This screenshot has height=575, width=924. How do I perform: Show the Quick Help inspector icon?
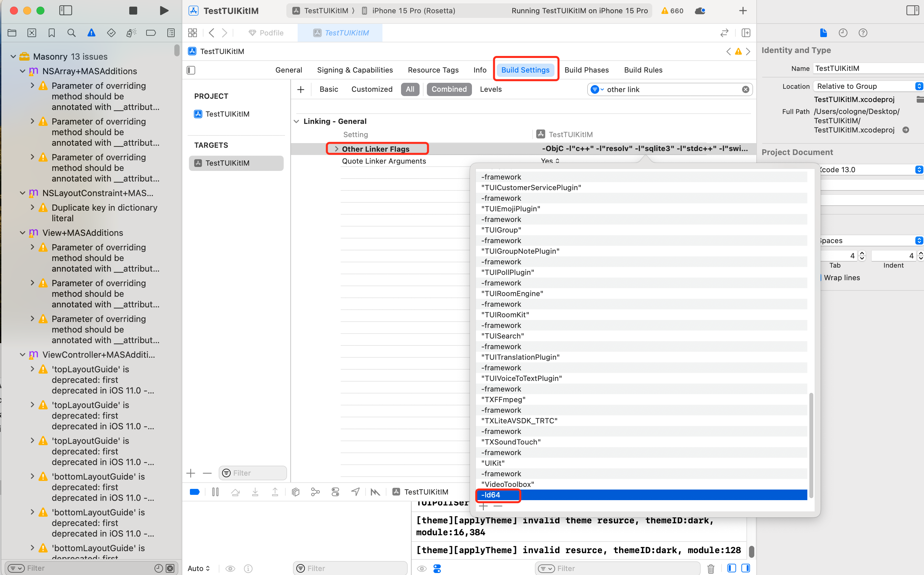(x=863, y=33)
